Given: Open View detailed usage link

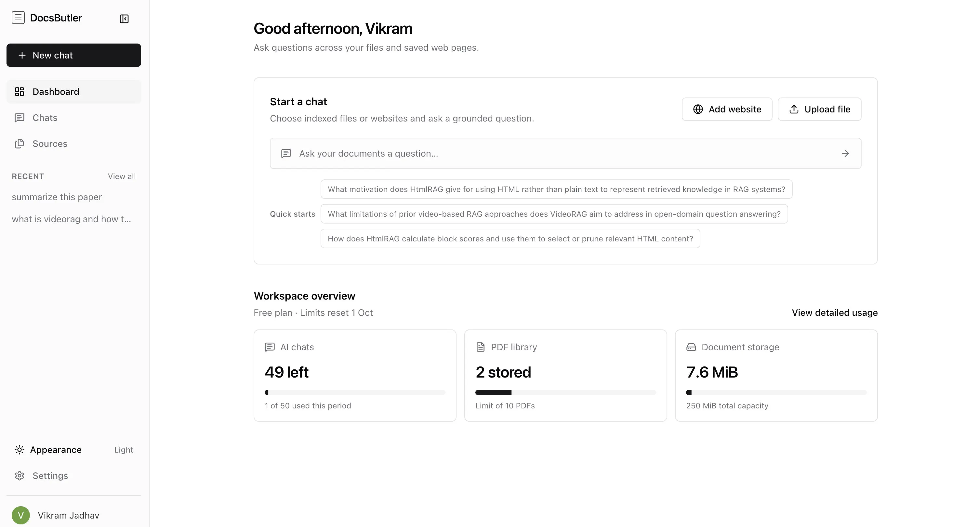Looking at the screenshot, I should click(835, 313).
